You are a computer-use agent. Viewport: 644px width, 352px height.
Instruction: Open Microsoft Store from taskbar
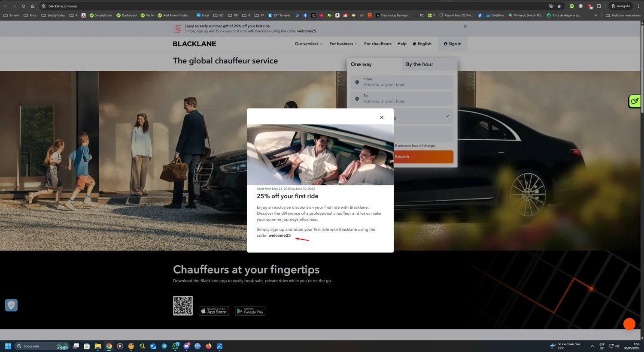pyautogui.click(x=87, y=346)
